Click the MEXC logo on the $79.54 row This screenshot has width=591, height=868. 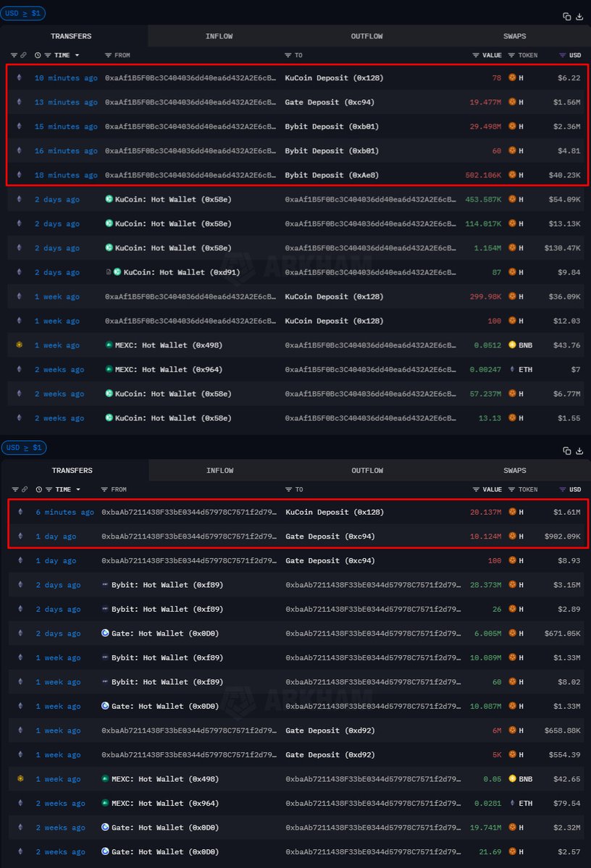(x=105, y=804)
